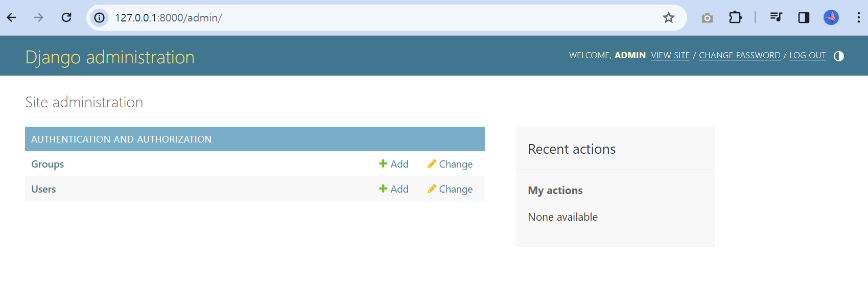The width and height of the screenshot is (868, 283).
Task: Click Log Out in the header
Action: point(808,55)
